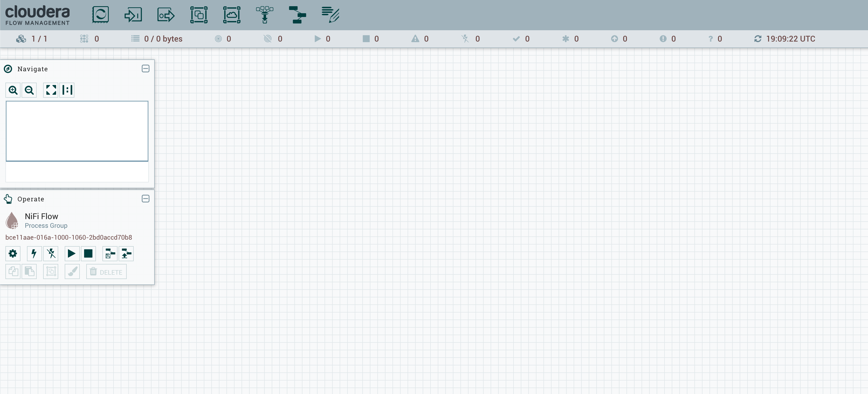The image size is (868, 394).
Task: Click the Output Port toolbar icon
Action: point(165,15)
